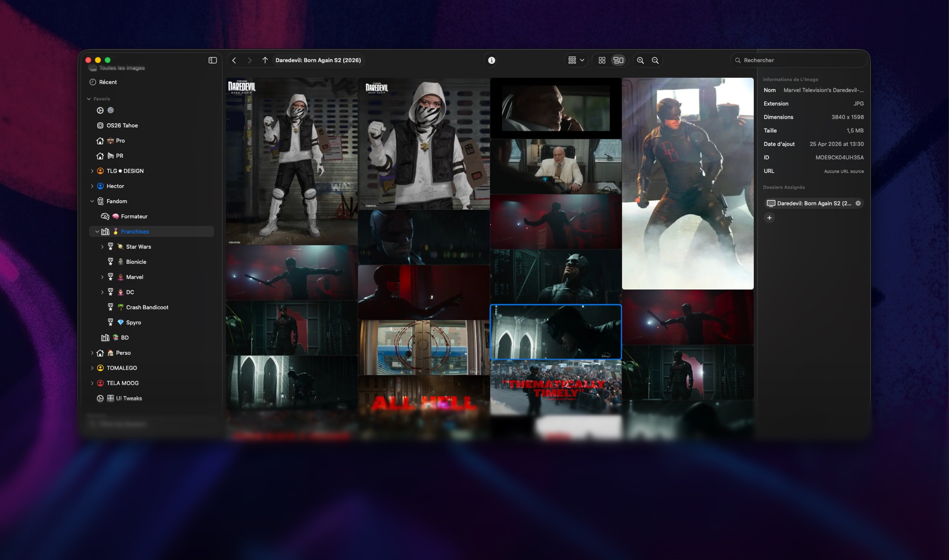Click the Aucune URL source field
Screen dimensions: 949x560
pos(843,171)
